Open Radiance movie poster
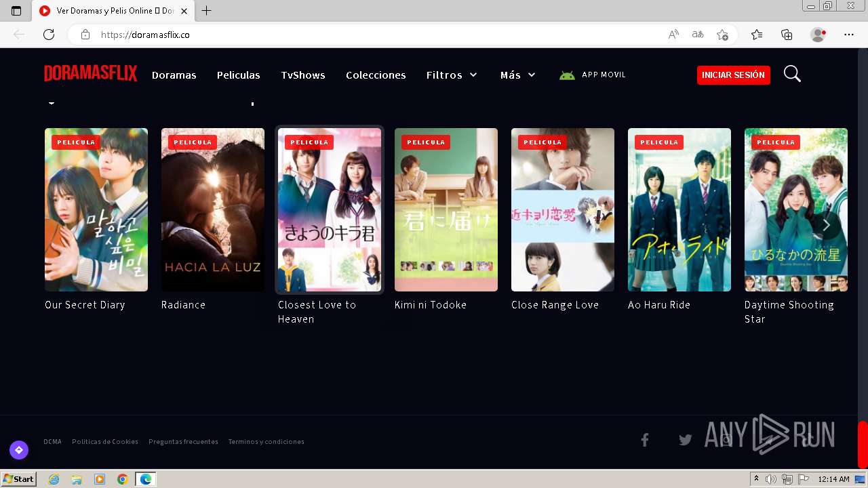Image resolution: width=868 pixels, height=488 pixels. tap(213, 210)
